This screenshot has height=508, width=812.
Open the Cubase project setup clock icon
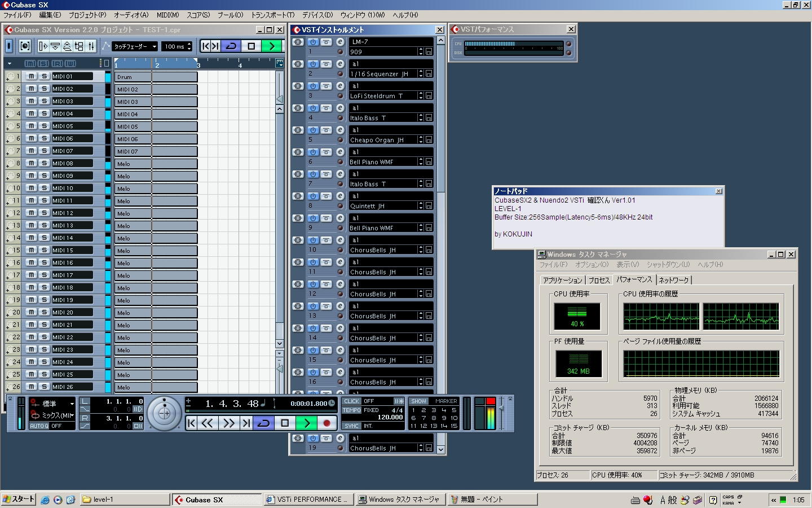[x=25, y=46]
